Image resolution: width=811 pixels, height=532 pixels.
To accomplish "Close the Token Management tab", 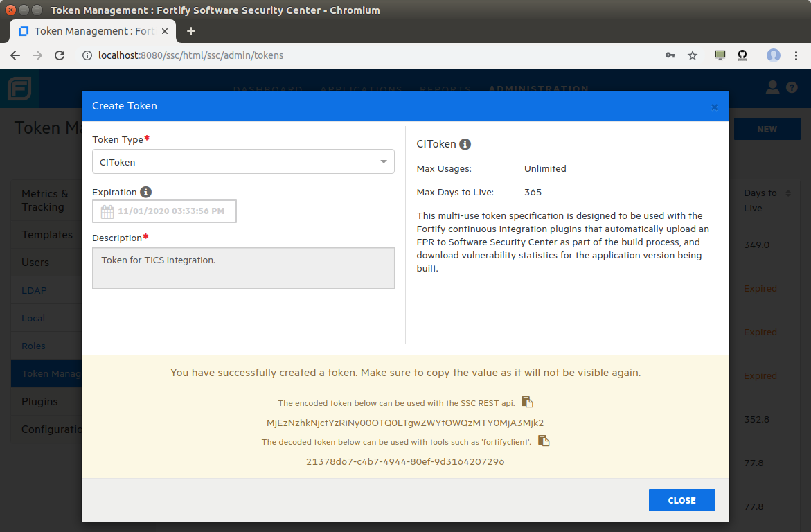I will pyautogui.click(x=164, y=31).
